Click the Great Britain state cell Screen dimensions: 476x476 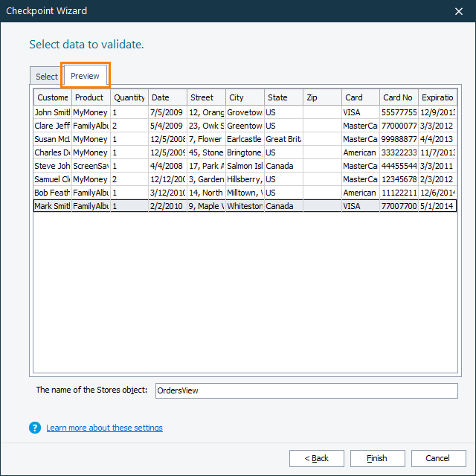pyautogui.click(x=283, y=139)
